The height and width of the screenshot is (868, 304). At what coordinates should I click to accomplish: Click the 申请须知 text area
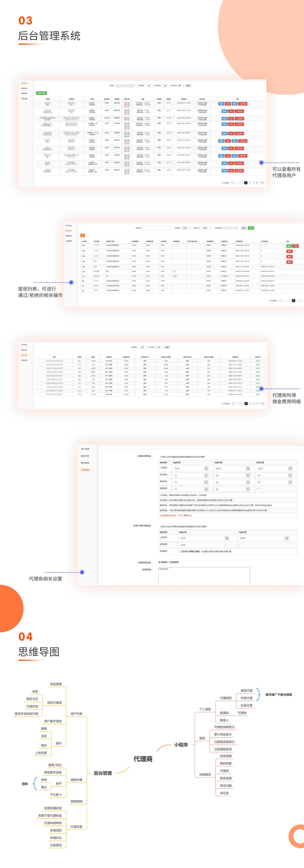point(204,577)
